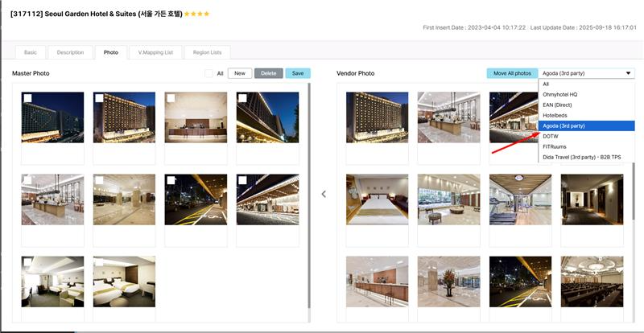The image size is (644, 333).
Task: Select checkbox on master twin bed room photo
Action: pyautogui.click(x=99, y=262)
